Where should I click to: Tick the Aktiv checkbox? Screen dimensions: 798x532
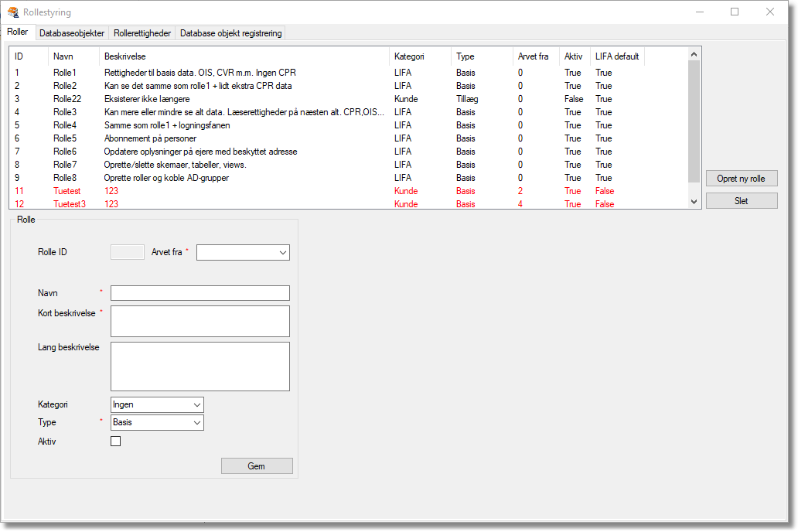(116, 442)
